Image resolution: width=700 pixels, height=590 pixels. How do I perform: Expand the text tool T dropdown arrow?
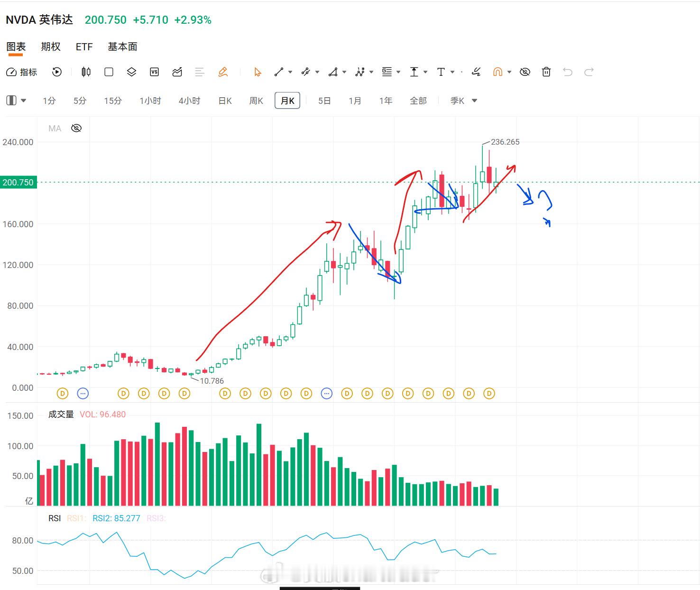tap(452, 72)
